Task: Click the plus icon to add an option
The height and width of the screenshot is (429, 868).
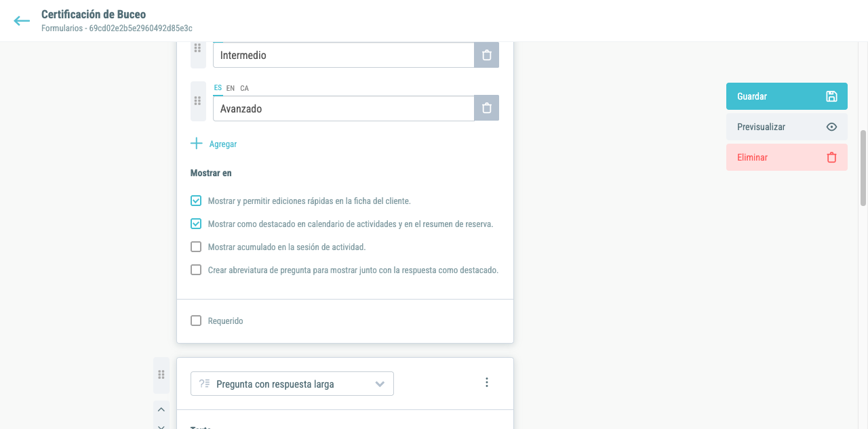Action: [x=197, y=144]
